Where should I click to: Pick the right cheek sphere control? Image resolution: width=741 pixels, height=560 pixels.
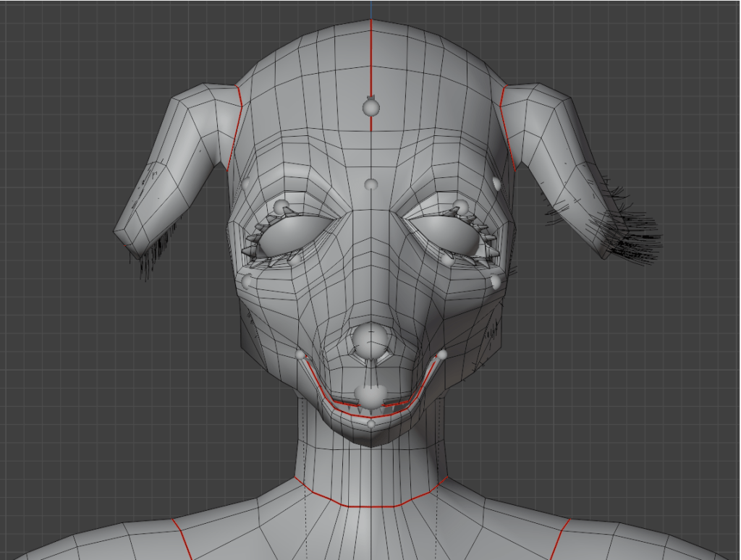495,280
